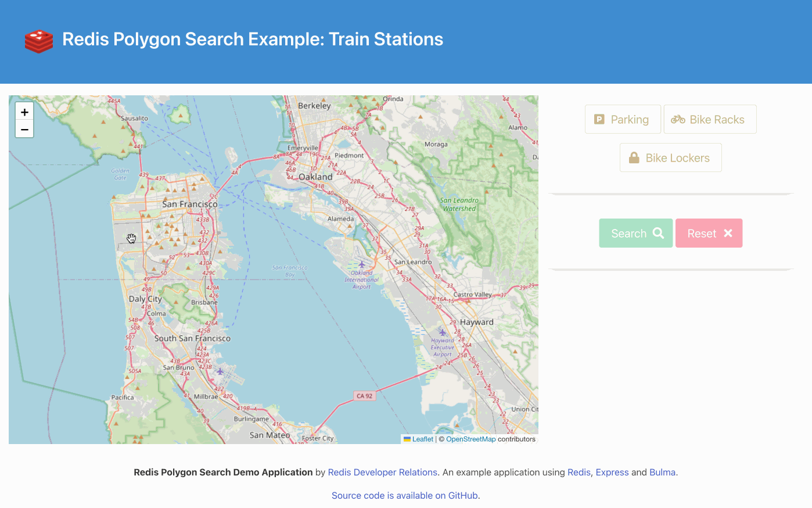
Task: Click the Burlingame label on map
Action: [251, 418]
